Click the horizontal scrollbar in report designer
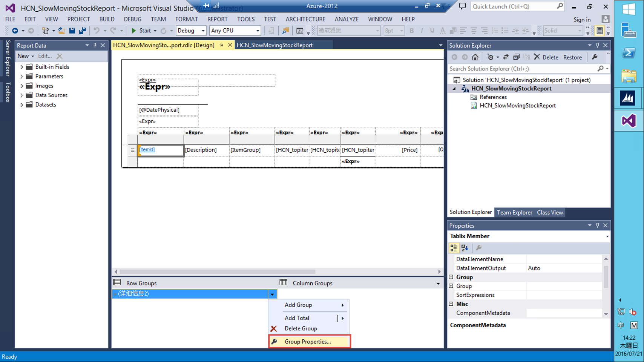 [x=217, y=271]
